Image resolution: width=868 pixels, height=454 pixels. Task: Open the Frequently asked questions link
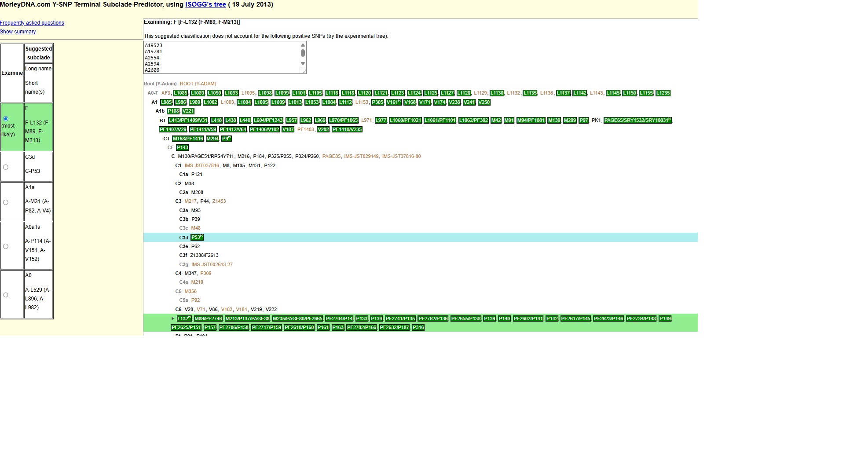pyautogui.click(x=32, y=23)
